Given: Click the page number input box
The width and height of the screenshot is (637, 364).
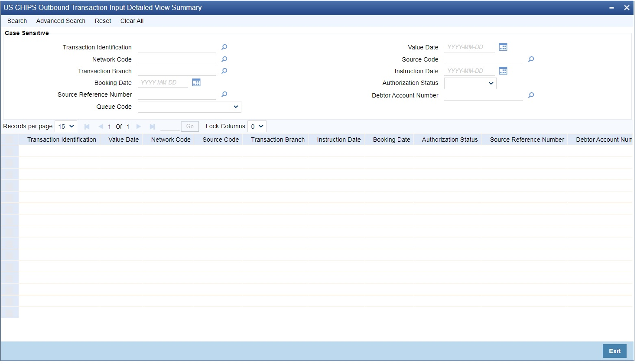Looking at the screenshot, I should point(170,127).
